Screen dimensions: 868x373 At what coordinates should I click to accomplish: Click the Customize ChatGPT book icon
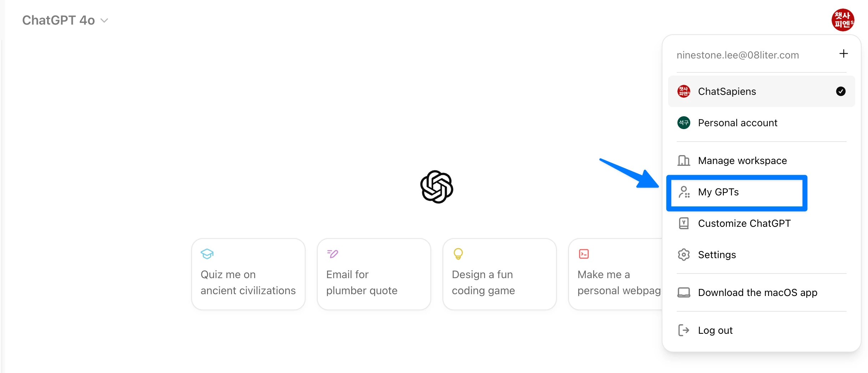pos(683,223)
